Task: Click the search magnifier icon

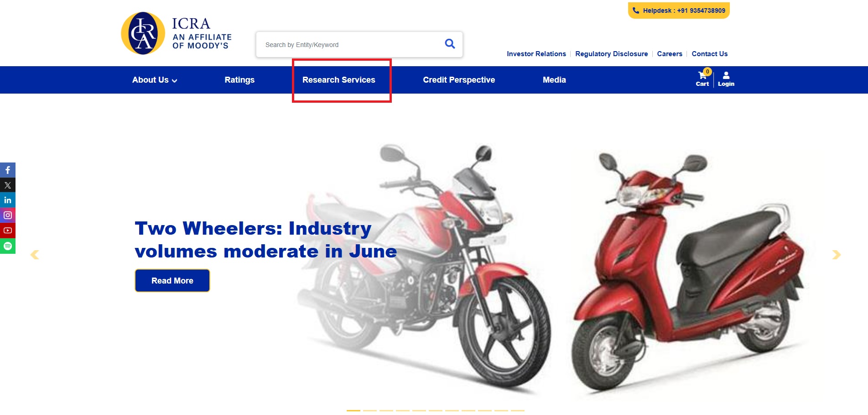Action: coord(450,44)
